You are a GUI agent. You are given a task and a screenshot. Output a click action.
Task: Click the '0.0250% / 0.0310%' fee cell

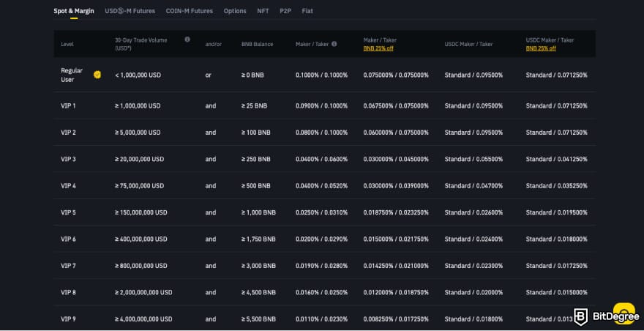pos(321,212)
